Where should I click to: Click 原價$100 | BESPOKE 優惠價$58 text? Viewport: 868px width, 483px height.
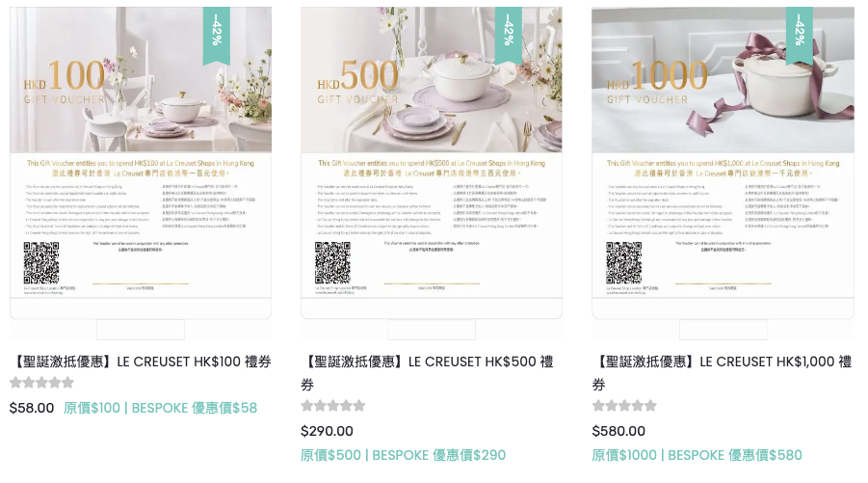coord(161,408)
